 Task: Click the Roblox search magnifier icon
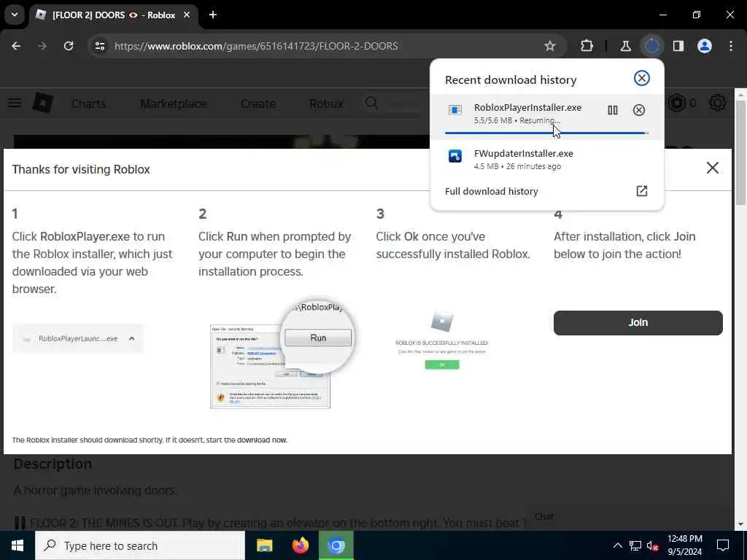pyautogui.click(x=371, y=103)
